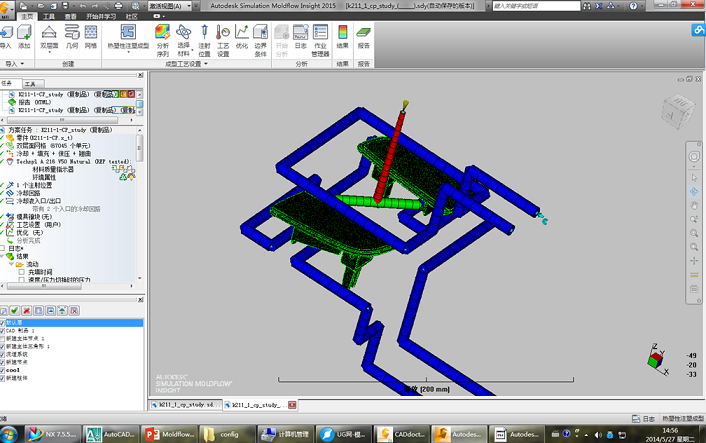The image size is (706, 443).
Task: Select the 冷却回路 study task item
Action: click(28, 194)
